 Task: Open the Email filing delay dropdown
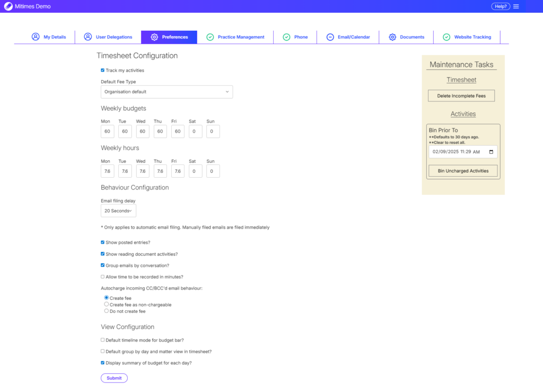(x=118, y=211)
